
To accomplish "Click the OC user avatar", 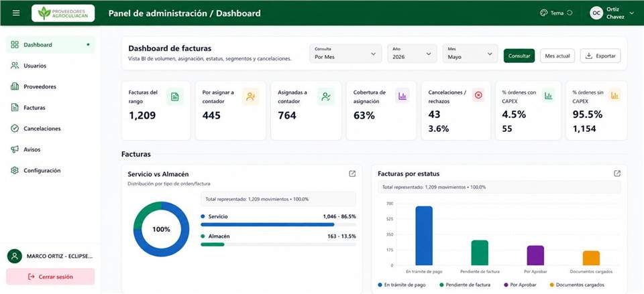I will pos(596,13).
